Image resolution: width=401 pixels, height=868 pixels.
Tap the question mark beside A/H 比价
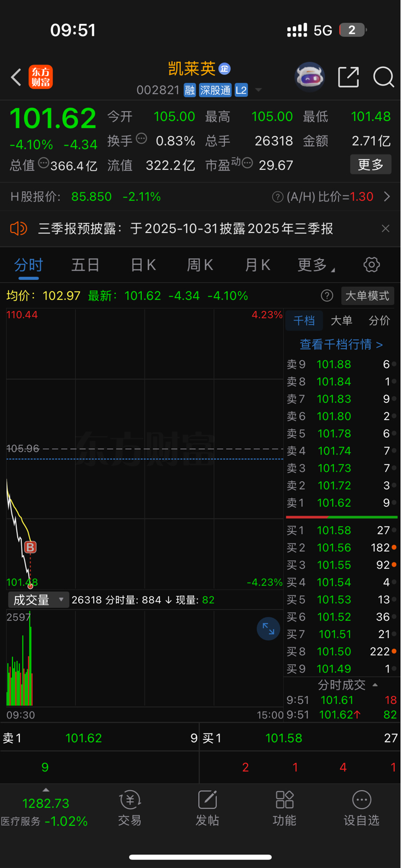click(x=277, y=197)
